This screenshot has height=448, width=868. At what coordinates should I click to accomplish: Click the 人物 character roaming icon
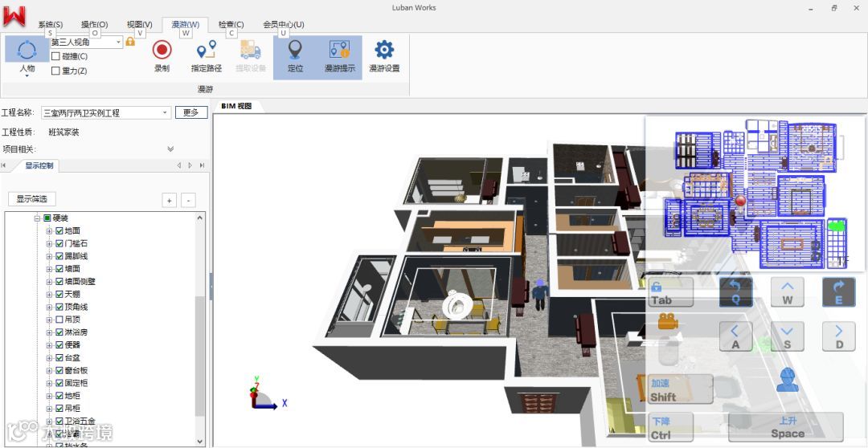coord(27,50)
